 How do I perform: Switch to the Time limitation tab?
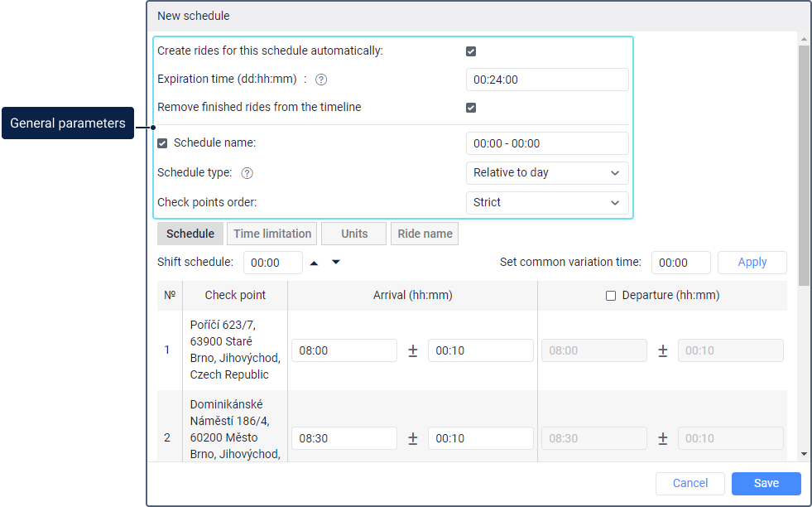[272, 234]
